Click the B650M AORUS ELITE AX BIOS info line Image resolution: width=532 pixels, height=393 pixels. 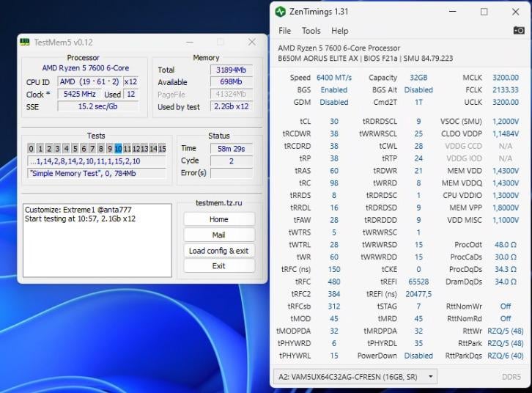[366, 59]
